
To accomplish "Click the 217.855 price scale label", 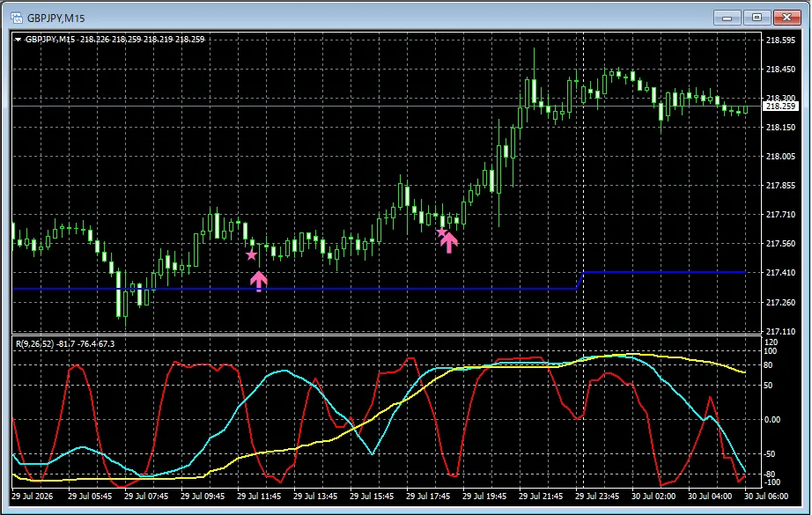I will pos(780,185).
